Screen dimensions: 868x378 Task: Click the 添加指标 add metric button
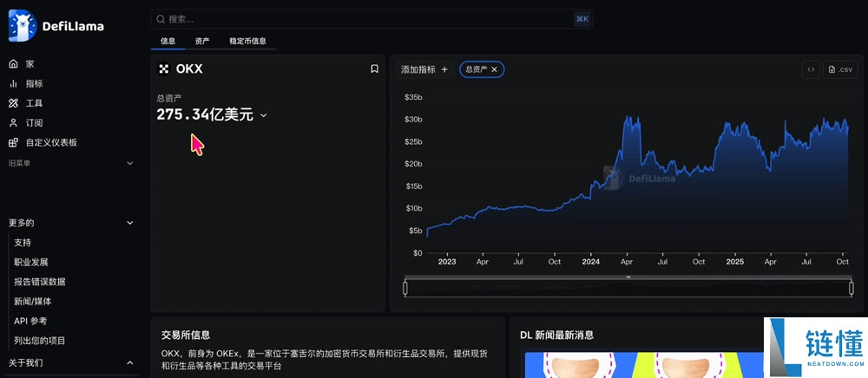pos(424,69)
